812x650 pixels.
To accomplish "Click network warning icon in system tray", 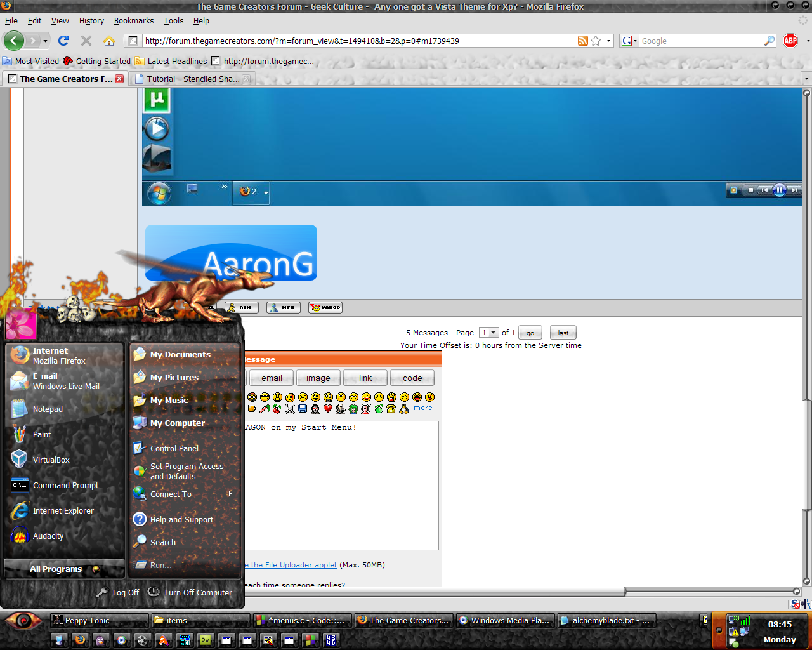I will click(733, 632).
